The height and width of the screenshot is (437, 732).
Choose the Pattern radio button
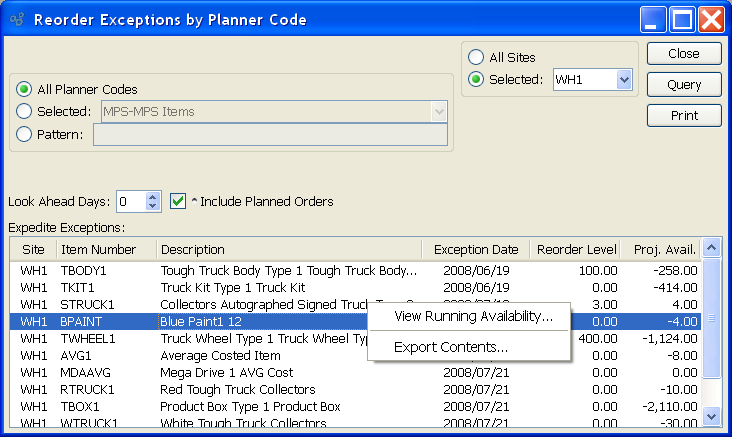tap(25, 134)
